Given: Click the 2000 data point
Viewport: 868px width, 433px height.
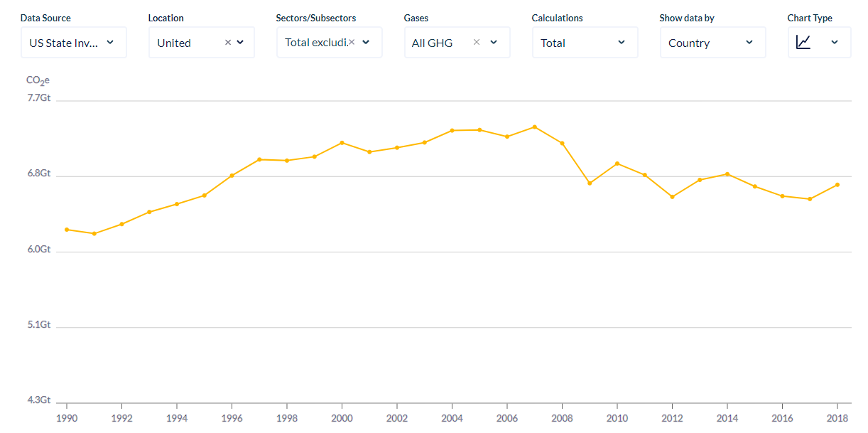Looking at the screenshot, I should tap(342, 143).
